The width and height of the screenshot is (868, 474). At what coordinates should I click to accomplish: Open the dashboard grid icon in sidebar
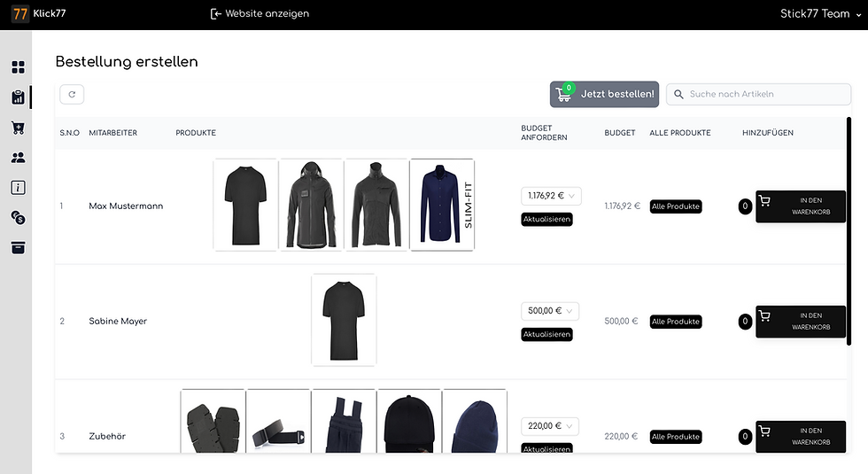point(19,67)
